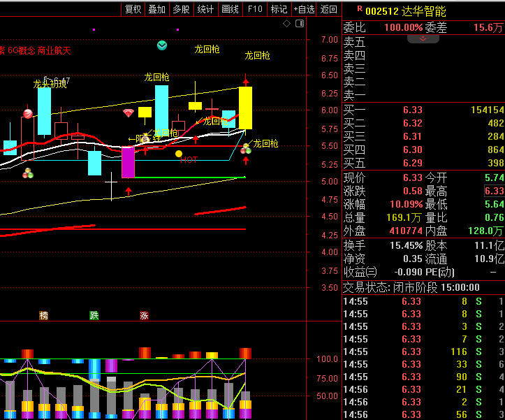Click the 榜 indicator icon
This screenshot has height=420, width=505.
click(x=44, y=315)
